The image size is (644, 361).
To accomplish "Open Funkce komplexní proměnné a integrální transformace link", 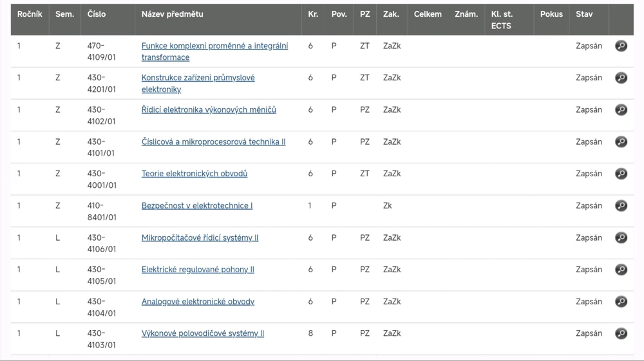I will (x=214, y=46).
